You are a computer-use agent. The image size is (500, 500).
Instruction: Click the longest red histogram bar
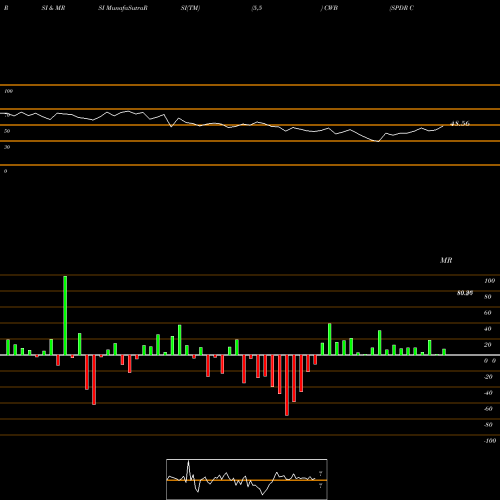(x=287, y=385)
